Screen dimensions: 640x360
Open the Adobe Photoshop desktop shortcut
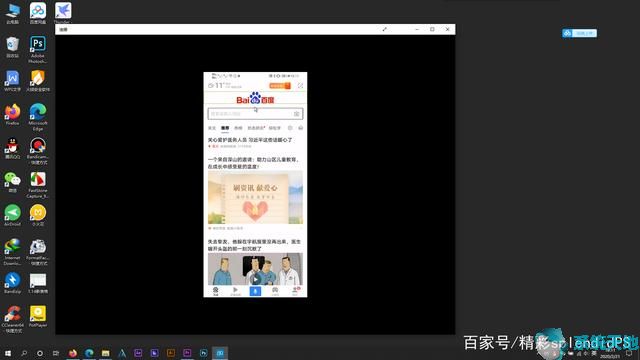[x=38, y=49]
